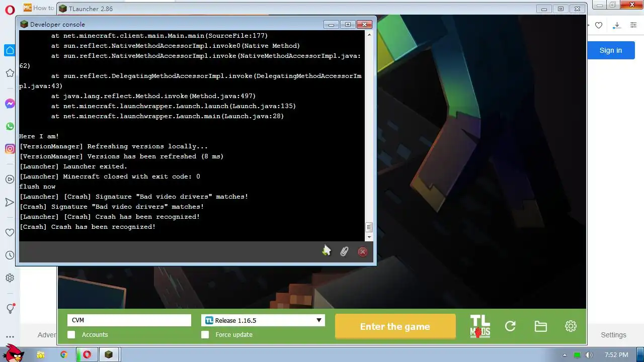Viewport: 644px width, 362px height.
Task: Open Opera lightbulb tips icon
Action: click(10, 308)
